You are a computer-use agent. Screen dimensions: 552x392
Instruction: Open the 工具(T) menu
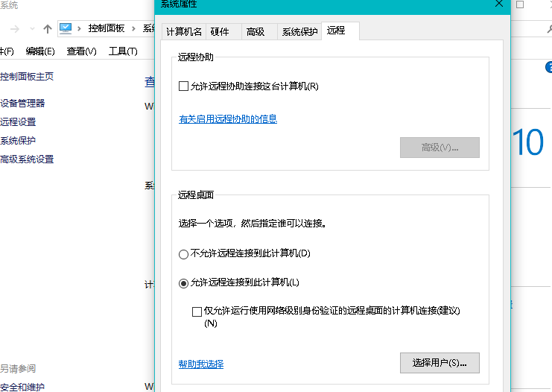pyautogui.click(x=123, y=51)
